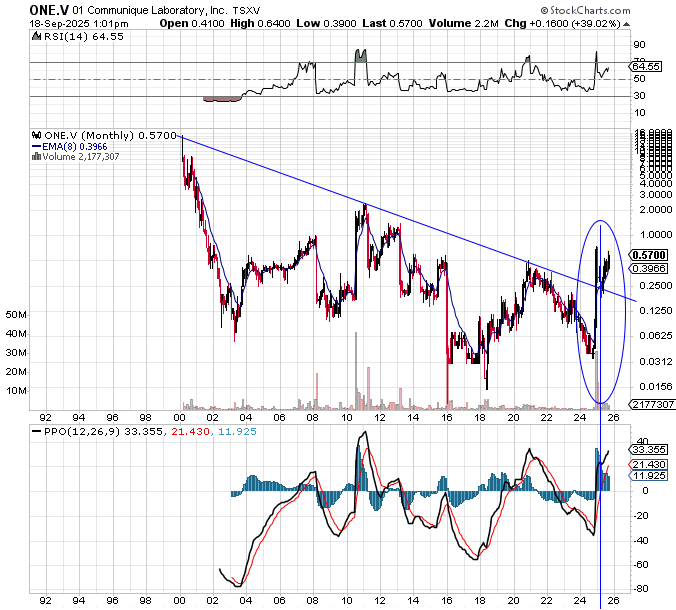Click the candlestick icon before ONE.V (Monthly)

[x=37, y=135]
